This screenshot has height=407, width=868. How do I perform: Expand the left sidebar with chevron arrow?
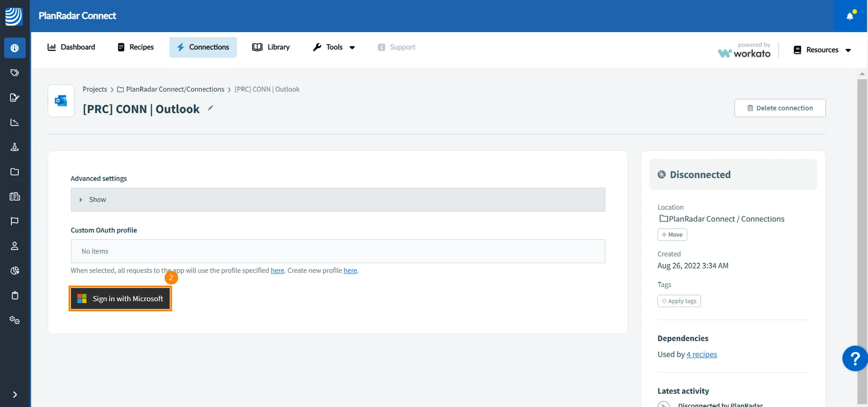[15, 395]
